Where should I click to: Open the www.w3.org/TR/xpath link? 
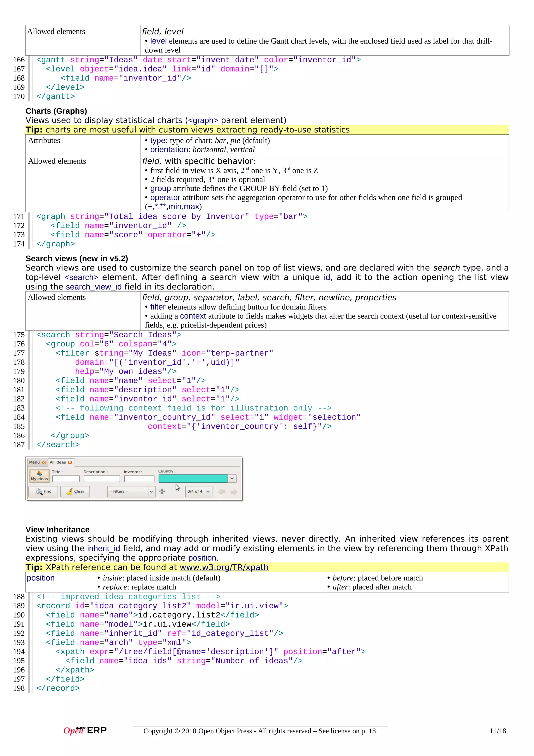click(x=224, y=567)
